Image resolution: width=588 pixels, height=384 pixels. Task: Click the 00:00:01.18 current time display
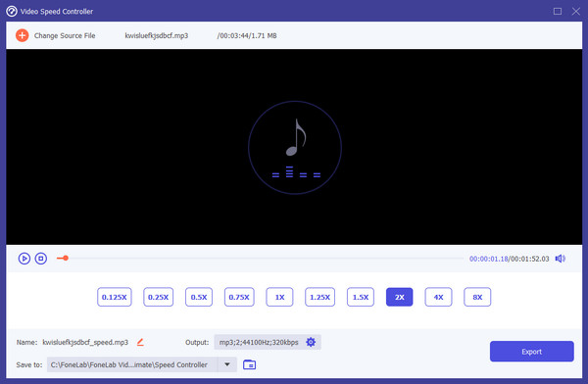point(489,259)
